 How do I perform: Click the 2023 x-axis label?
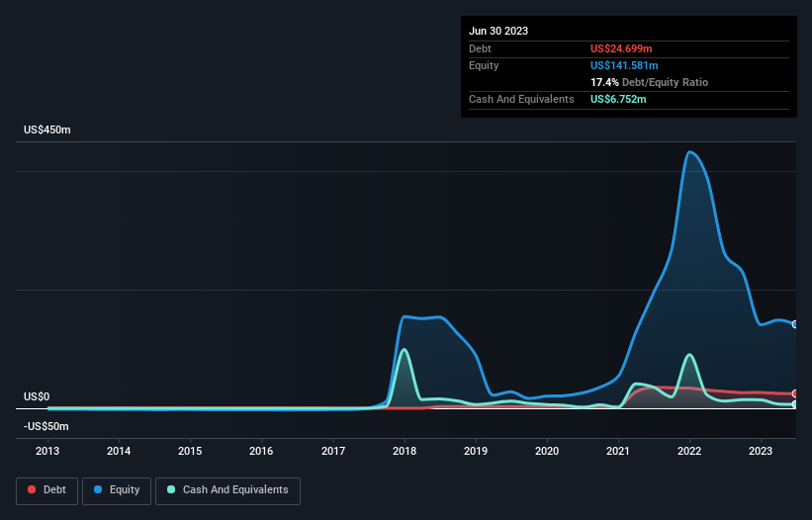pos(761,451)
